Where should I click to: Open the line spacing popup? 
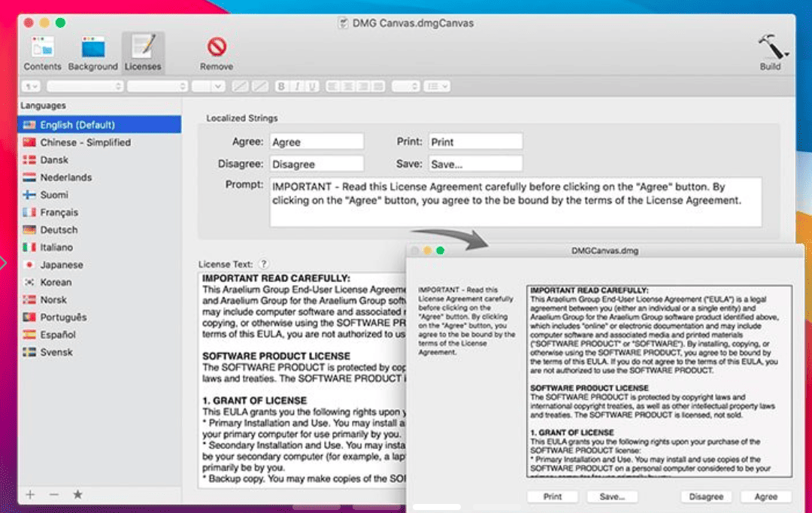pos(405,86)
